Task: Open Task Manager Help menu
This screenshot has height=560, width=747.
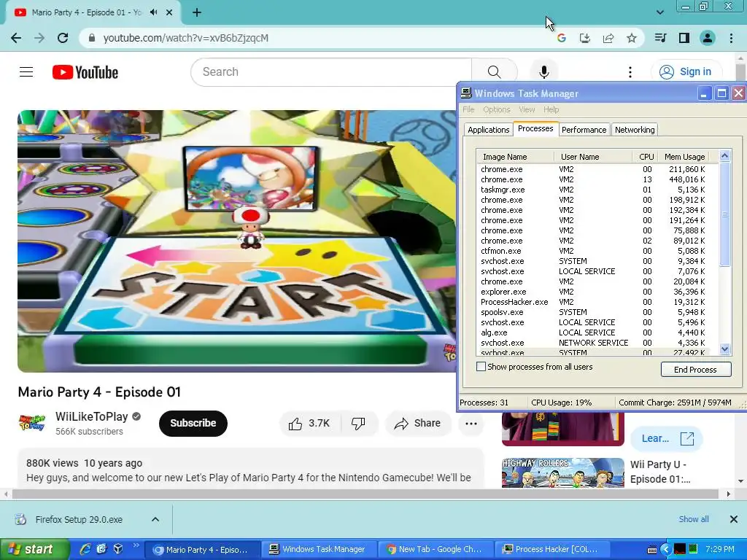Action: click(x=551, y=109)
